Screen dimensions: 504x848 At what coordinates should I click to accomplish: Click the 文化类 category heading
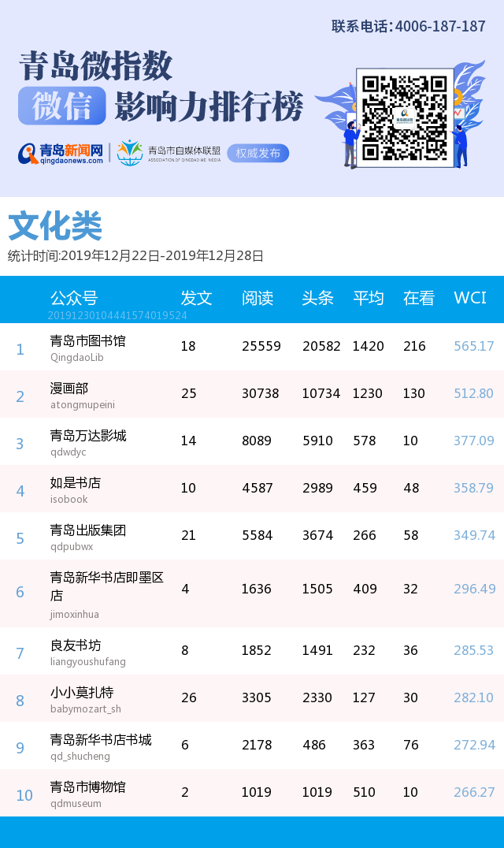click(55, 227)
